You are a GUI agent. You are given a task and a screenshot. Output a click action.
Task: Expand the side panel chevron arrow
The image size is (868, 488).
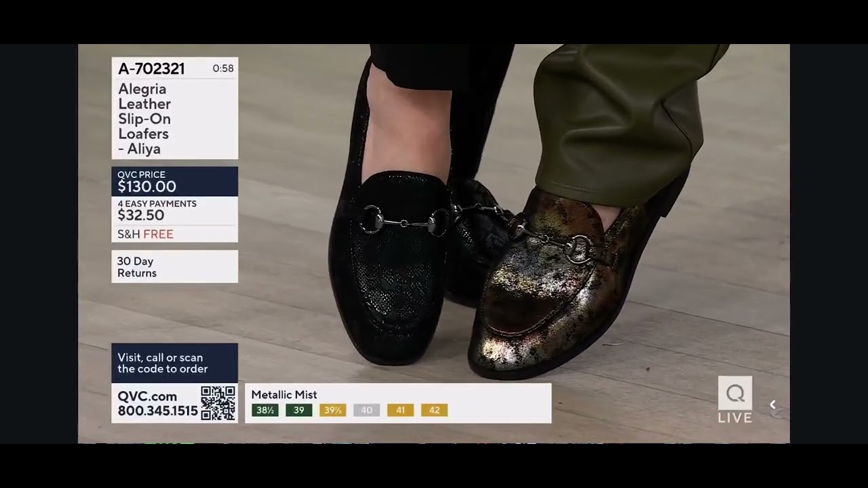(772, 405)
